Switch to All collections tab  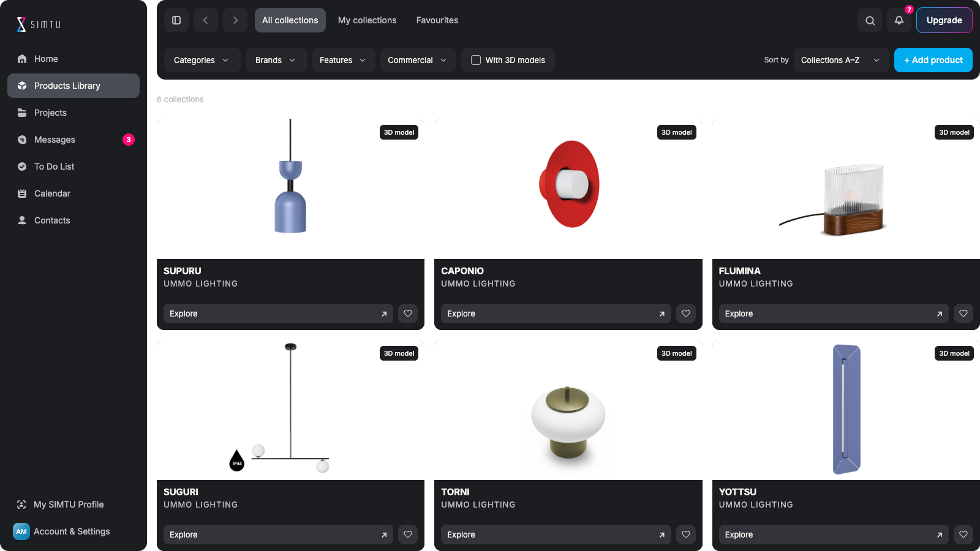(290, 20)
